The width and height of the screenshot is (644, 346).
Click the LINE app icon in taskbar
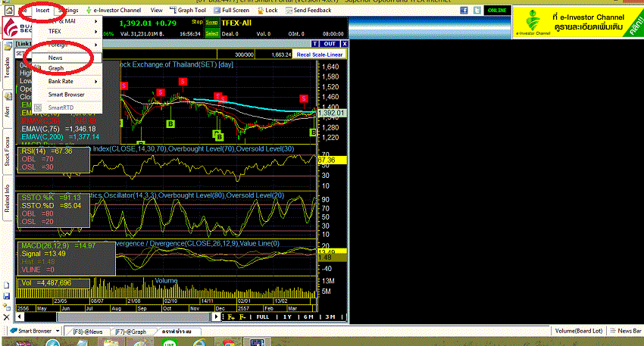tap(170, 342)
